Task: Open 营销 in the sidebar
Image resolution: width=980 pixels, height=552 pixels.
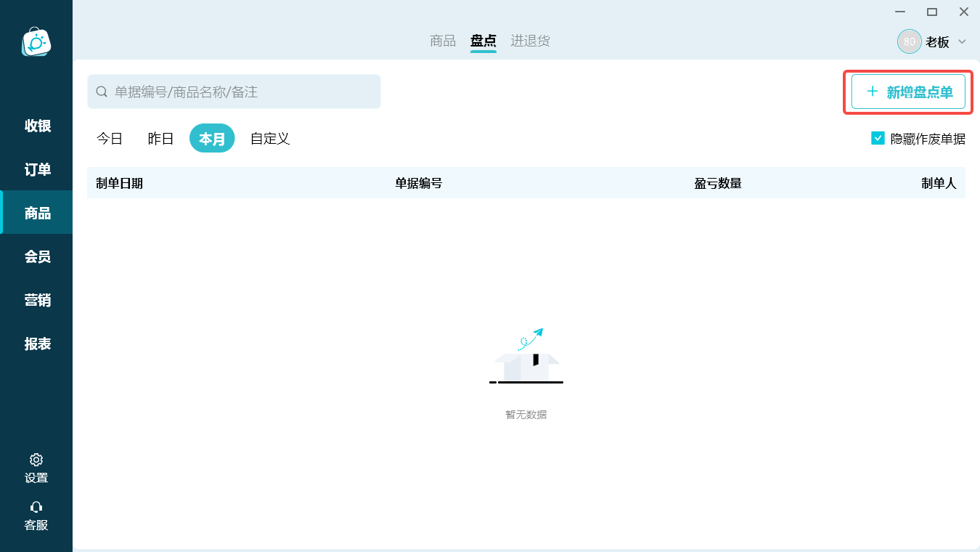Action: [x=36, y=300]
